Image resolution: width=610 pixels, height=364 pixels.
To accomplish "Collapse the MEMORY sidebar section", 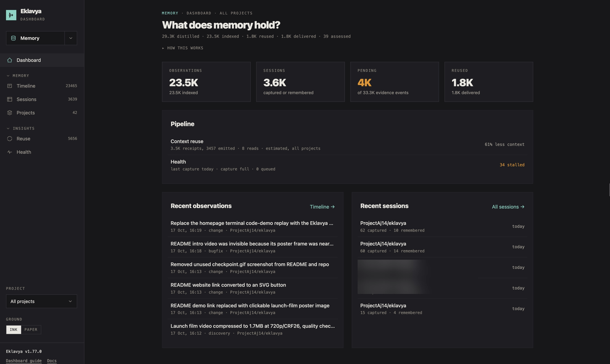I will [x=18, y=76].
